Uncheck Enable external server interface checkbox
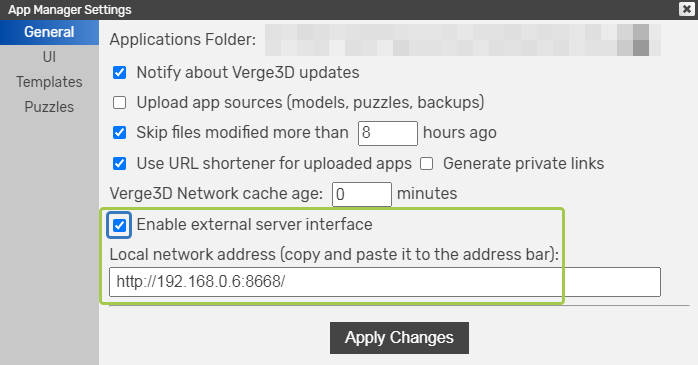The image size is (698, 365). [119, 225]
